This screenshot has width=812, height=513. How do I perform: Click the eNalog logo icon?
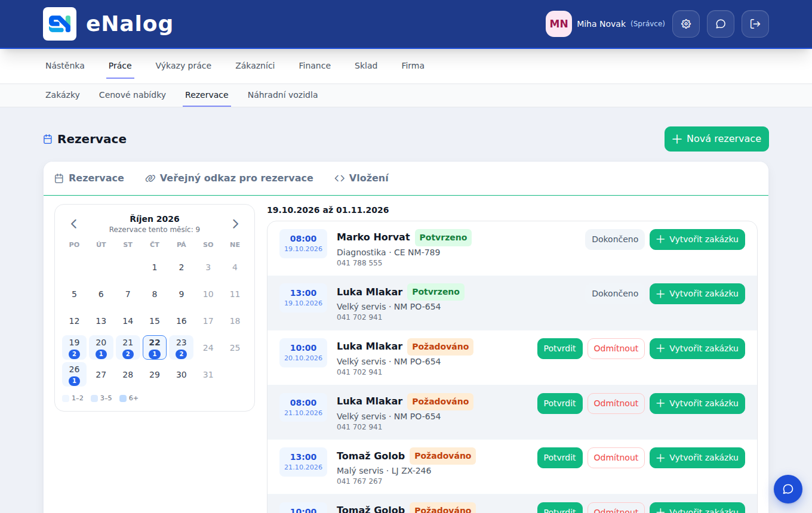point(60,24)
